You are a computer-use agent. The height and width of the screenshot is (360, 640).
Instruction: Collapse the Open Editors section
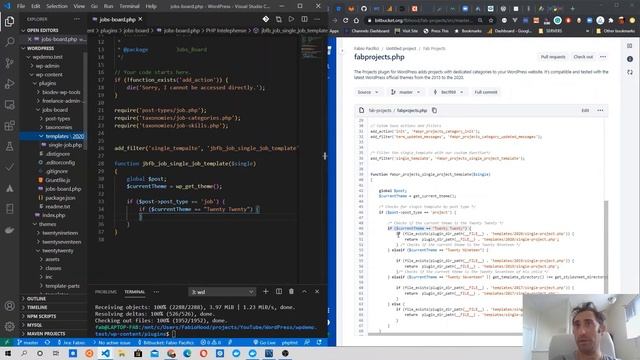point(53,30)
